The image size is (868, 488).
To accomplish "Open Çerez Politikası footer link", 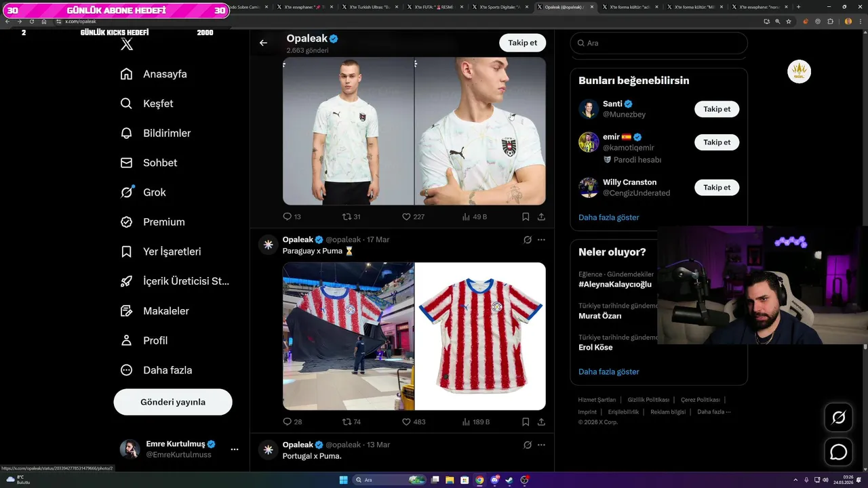I will pos(701,400).
